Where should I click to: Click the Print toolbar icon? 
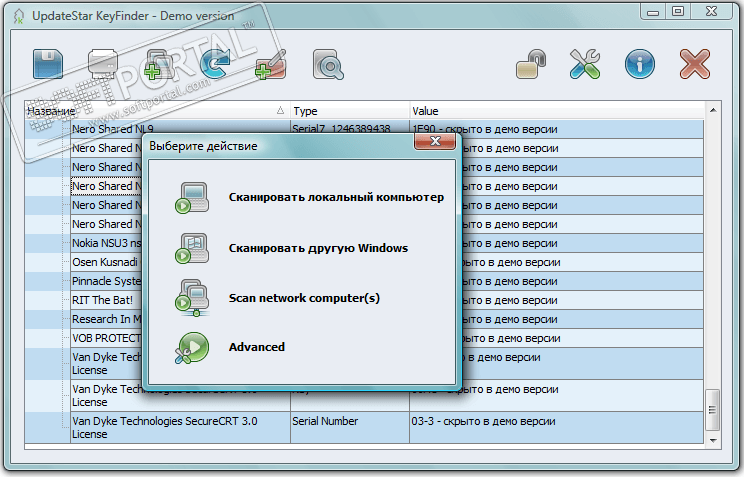coord(102,64)
